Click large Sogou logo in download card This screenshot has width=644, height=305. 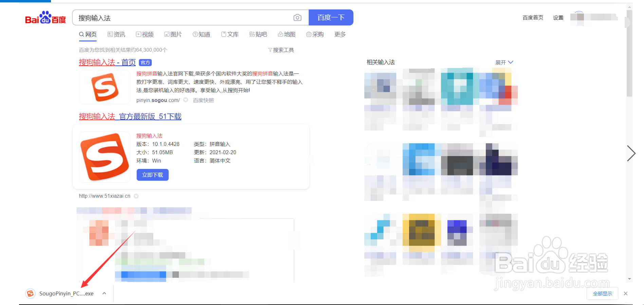(x=105, y=157)
